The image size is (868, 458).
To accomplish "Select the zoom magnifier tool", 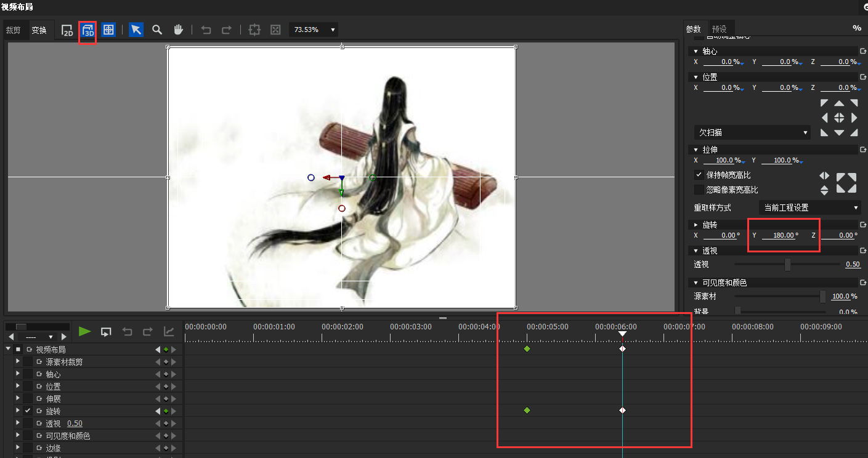I will tap(157, 30).
